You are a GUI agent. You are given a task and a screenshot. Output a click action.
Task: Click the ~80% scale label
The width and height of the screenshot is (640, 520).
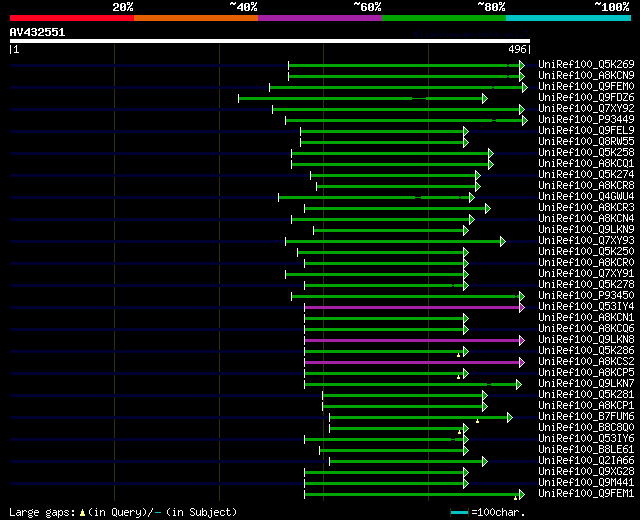click(491, 7)
